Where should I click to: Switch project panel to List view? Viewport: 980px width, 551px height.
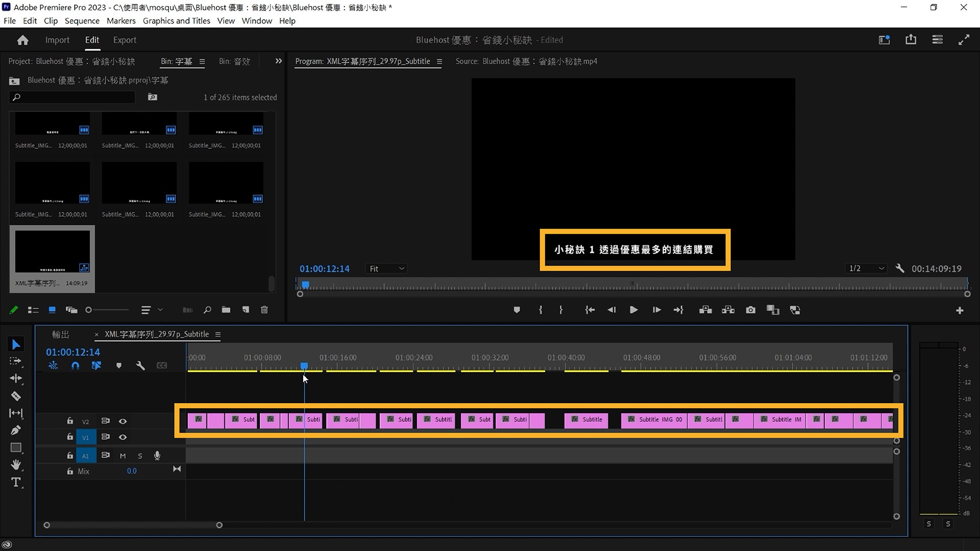click(33, 310)
